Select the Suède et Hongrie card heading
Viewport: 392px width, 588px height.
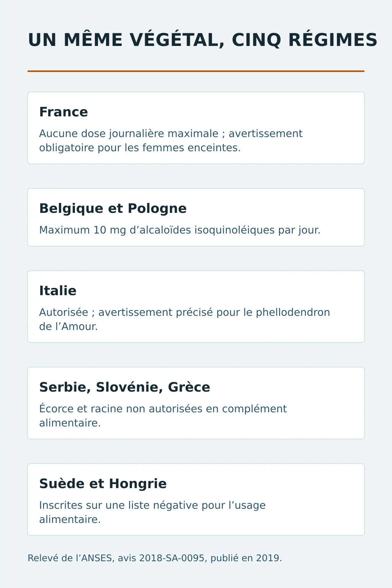point(103,483)
